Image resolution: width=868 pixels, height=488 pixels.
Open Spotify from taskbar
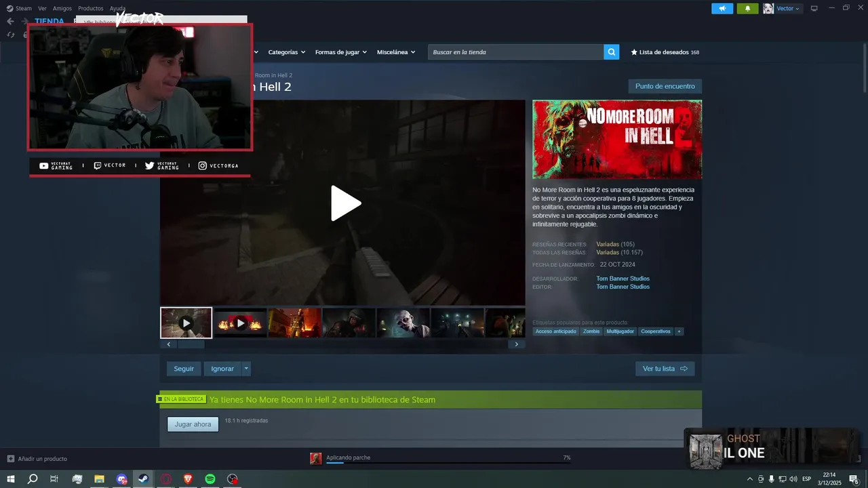[210, 479]
